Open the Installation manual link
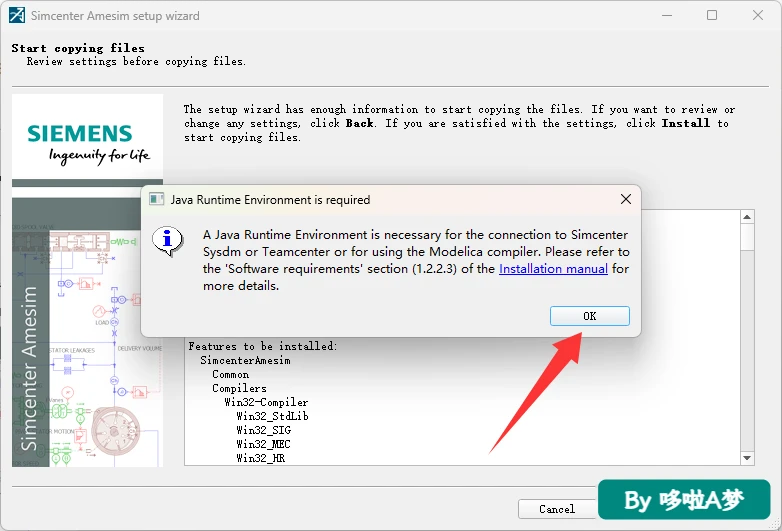Viewport: 782px width, 531px height. click(x=553, y=269)
